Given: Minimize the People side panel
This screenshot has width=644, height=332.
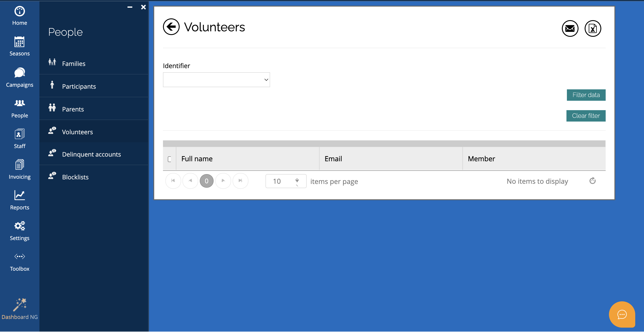Looking at the screenshot, I should click(x=130, y=7).
